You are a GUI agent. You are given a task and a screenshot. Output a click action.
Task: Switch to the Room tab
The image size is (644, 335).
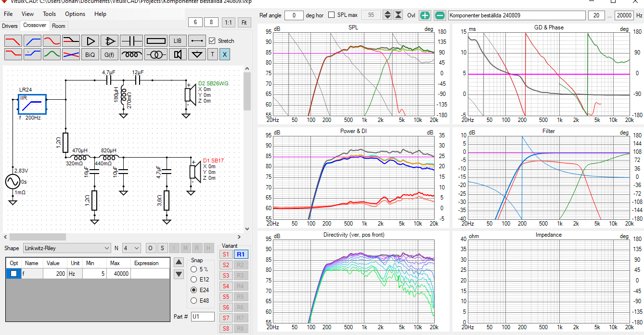point(59,26)
